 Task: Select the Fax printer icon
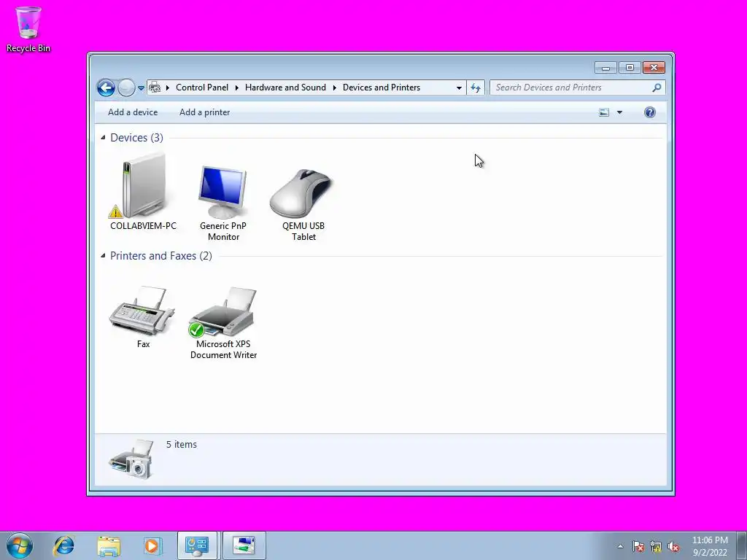[x=142, y=309]
